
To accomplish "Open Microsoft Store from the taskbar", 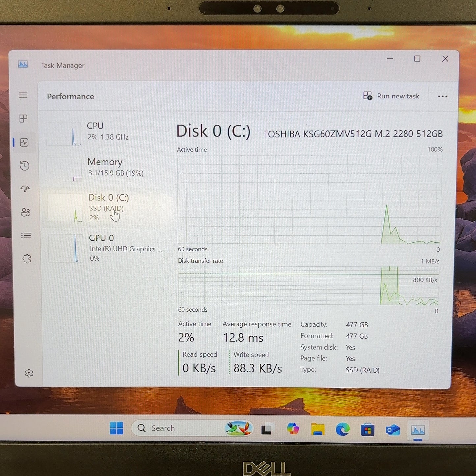I will [x=367, y=430].
